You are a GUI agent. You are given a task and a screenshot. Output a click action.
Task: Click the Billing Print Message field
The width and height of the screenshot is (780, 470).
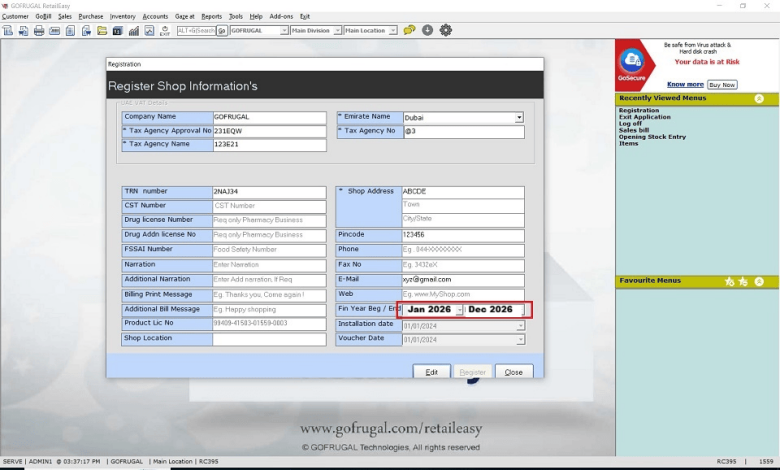click(269, 295)
